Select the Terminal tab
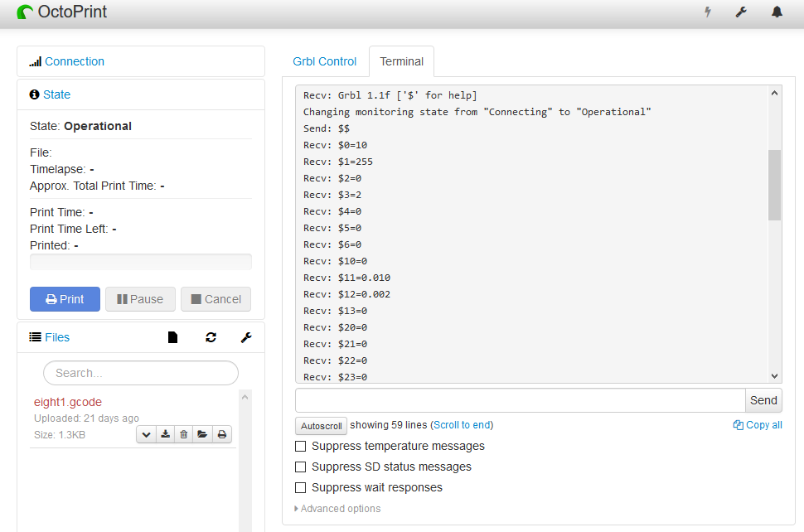Image resolution: width=804 pixels, height=532 pixels. [401, 61]
